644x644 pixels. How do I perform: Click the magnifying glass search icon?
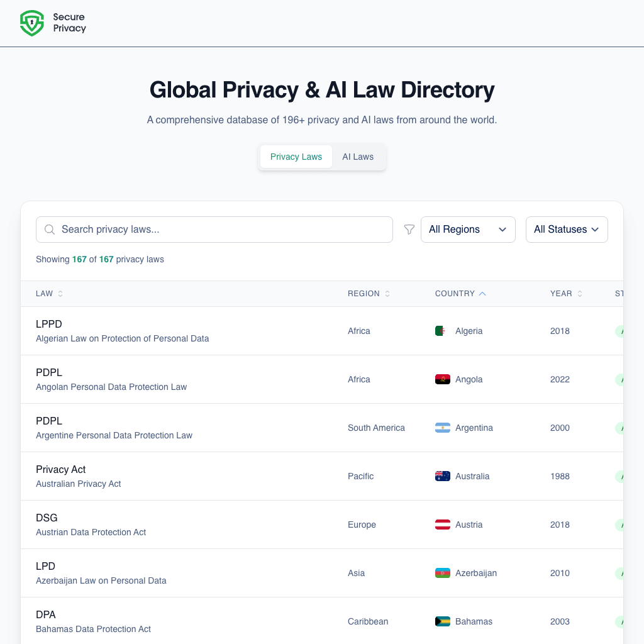pos(50,230)
